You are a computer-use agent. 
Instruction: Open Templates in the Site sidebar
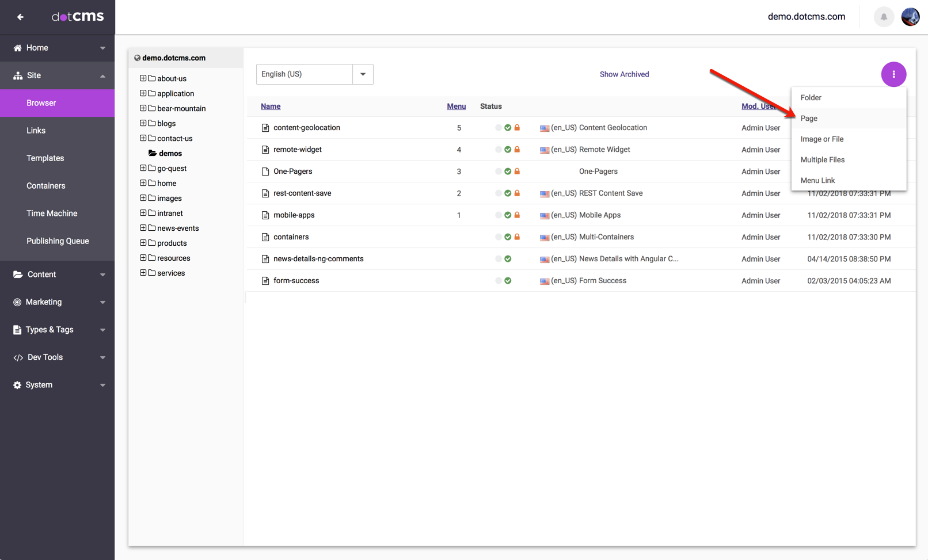coord(45,158)
